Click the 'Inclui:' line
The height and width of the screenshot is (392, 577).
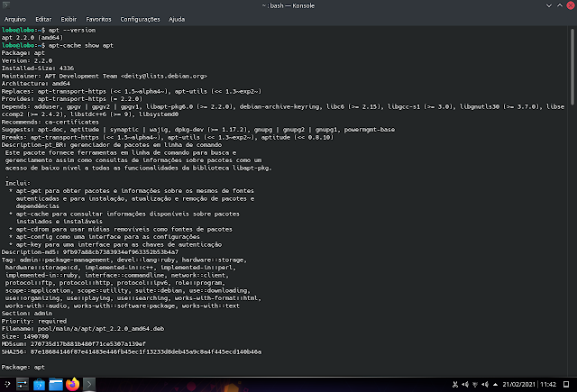pyautogui.click(x=18, y=183)
